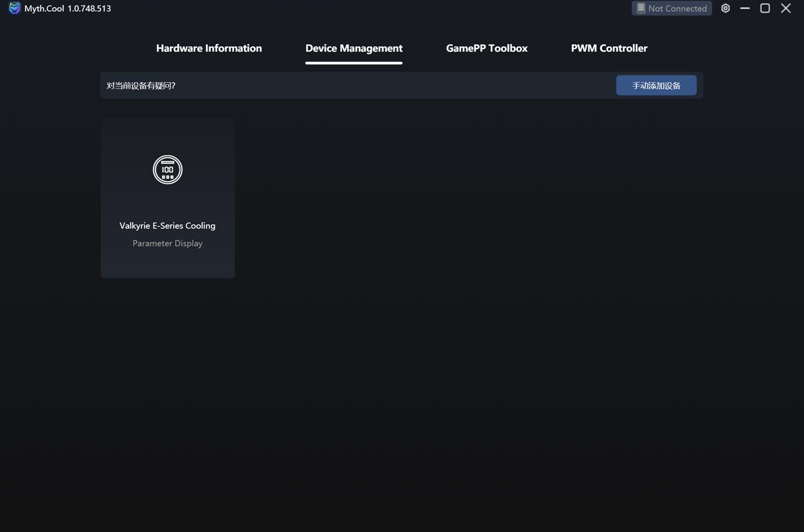Viewport: 804px width, 532px height.
Task: Minimize the Myth.Cool window
Action: pos(745,8)
